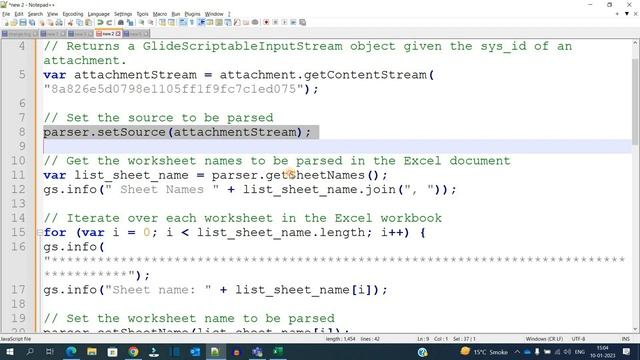This screenshot has height=360, width=640.
Task: Open the Windows Start menu
Action: (x=9, y=351)
